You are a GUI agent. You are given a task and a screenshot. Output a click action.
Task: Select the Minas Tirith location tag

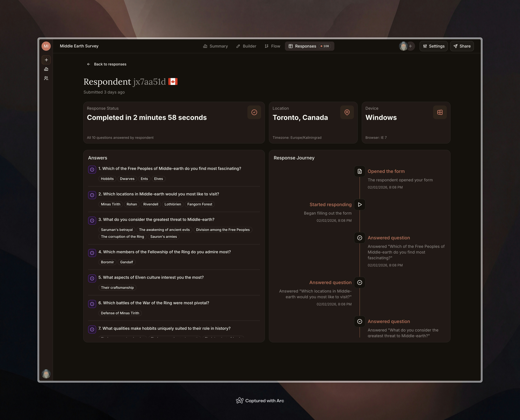[x=110, y=204]
